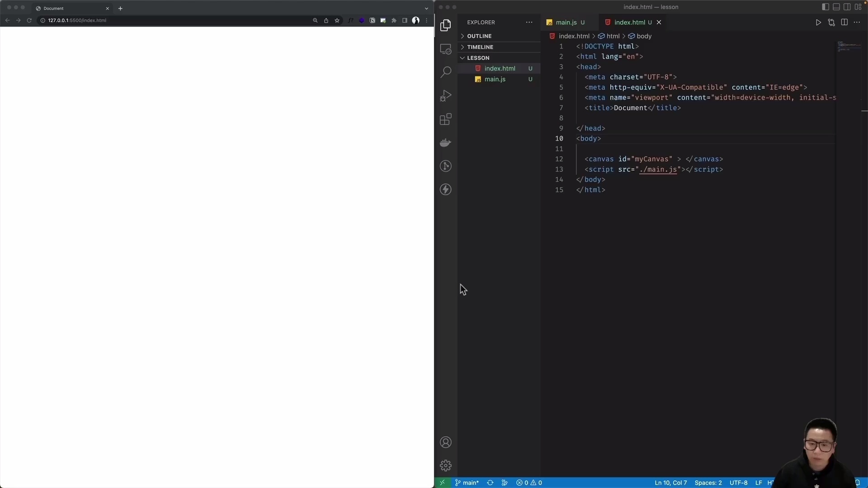
Task: Toggle the split editor icon
Action: 844,22
